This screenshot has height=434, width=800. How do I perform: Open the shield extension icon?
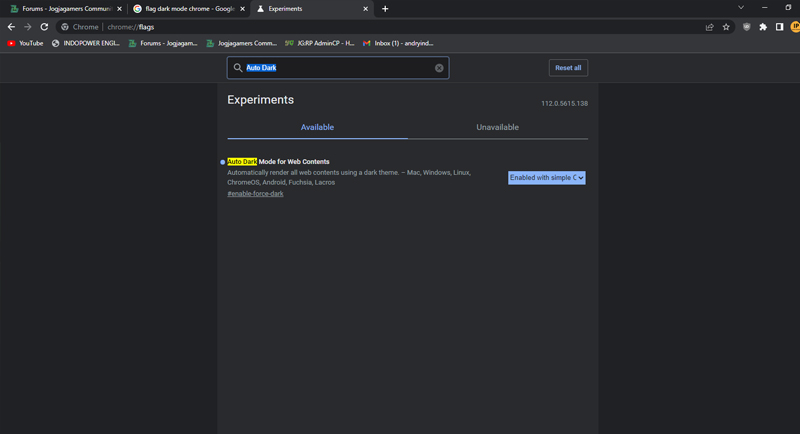[746, 27]
